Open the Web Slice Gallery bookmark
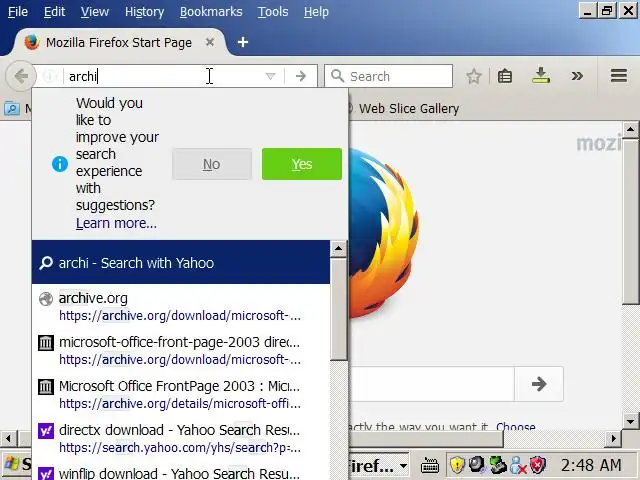 point(409,109)
